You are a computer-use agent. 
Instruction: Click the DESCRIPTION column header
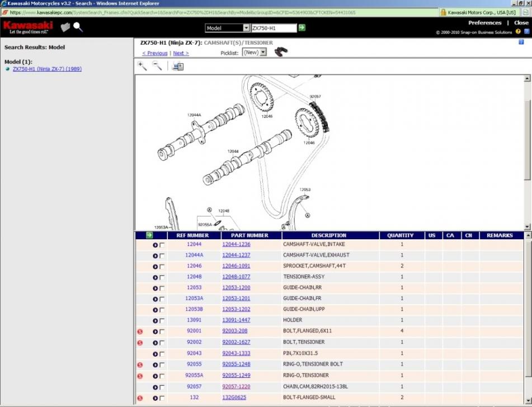tap(329, 235)
